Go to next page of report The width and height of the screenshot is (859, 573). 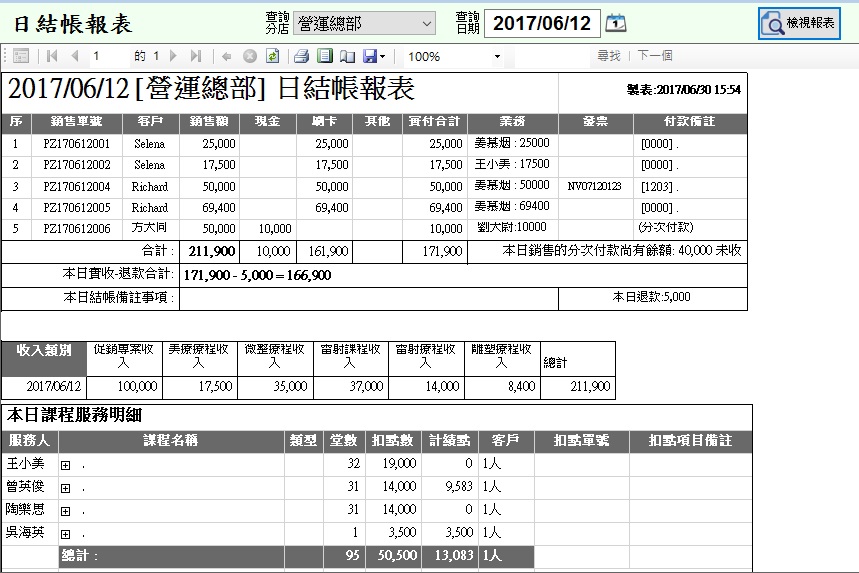pos(173,56)
